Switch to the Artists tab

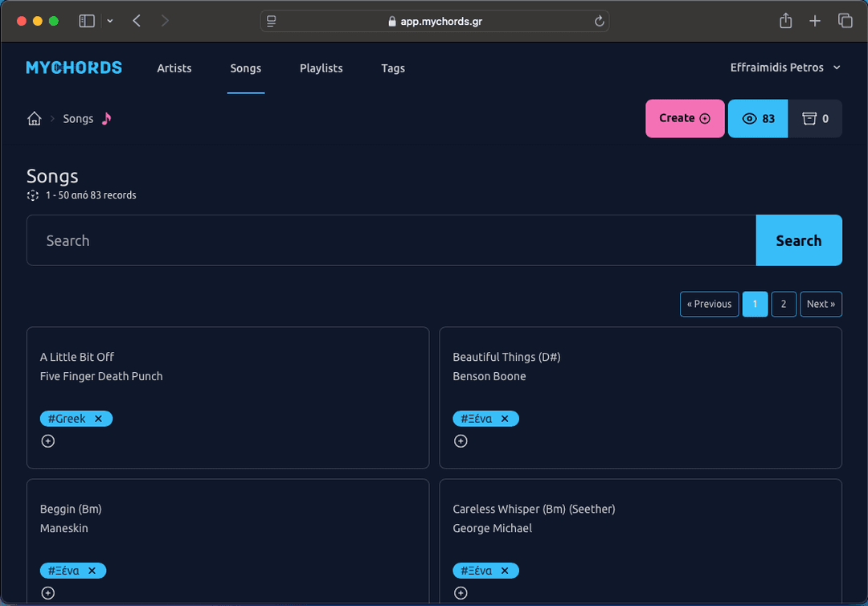(174, 68)
